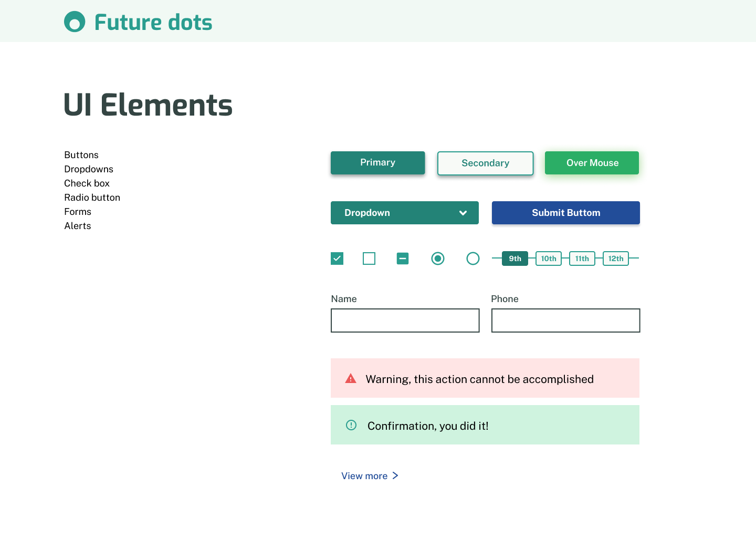This screenshot has width=756, height=538.
Task: Select the filled radio button
Action: tap(438, 258)
